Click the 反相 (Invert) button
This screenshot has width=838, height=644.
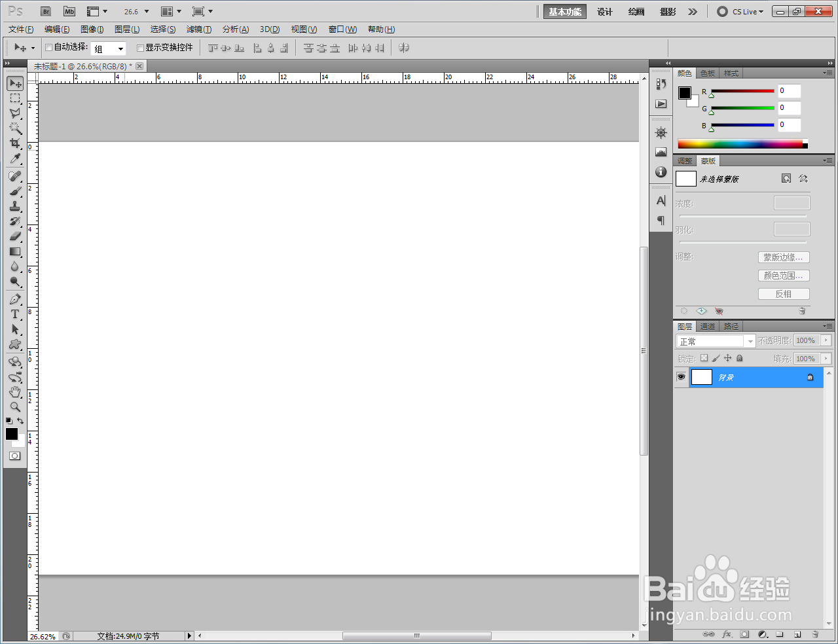click(784, 294)
